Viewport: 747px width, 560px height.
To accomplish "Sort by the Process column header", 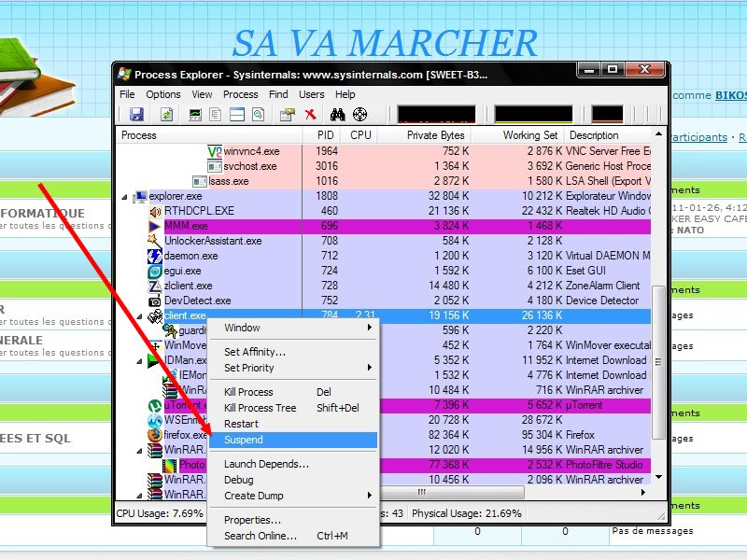I will tap(209, 135).
